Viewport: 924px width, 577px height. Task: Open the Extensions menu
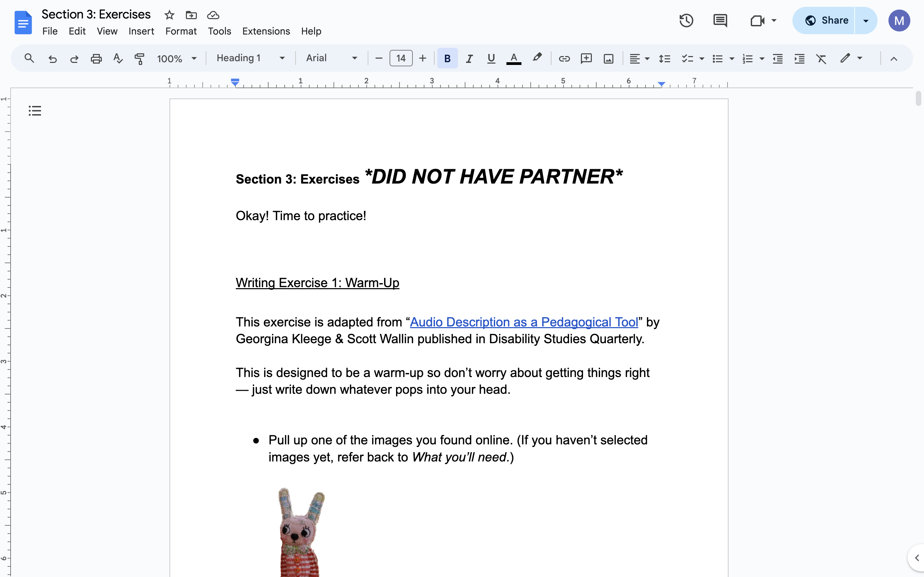coord(266,31)
